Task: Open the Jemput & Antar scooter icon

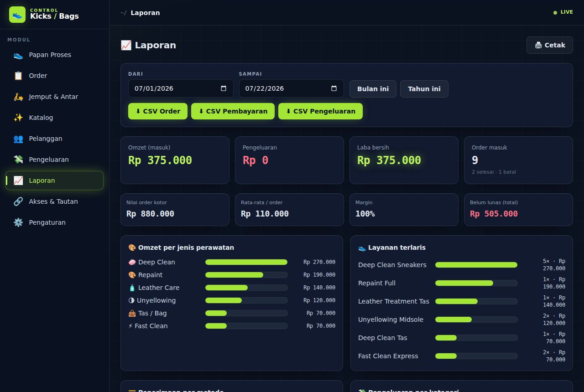Action: pyautogui.click(x=18, y=97)
